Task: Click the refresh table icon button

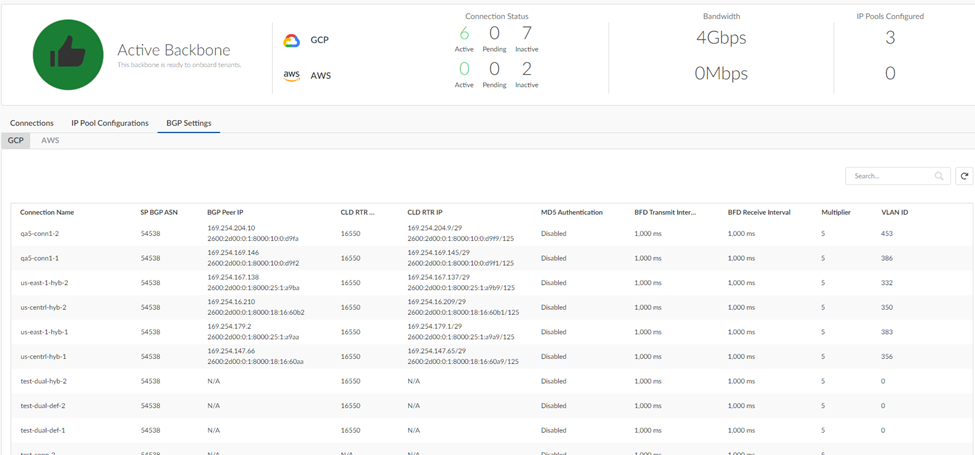Action: 964,176
